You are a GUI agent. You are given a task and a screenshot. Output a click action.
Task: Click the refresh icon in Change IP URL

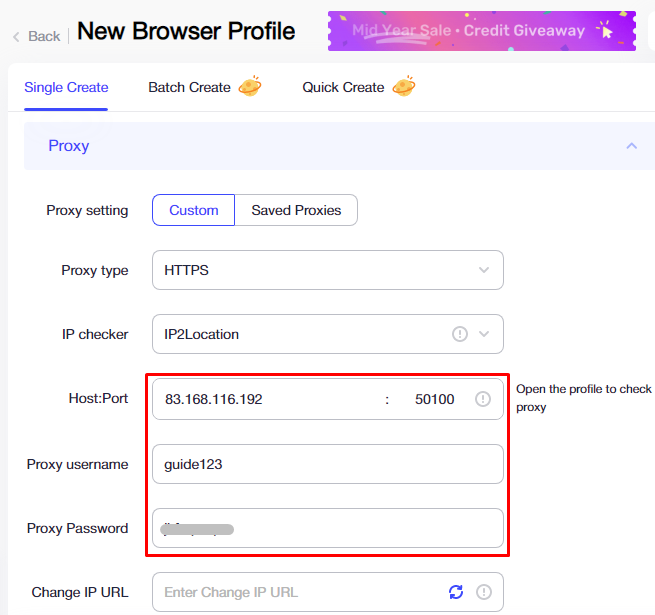click(x=456, y=592)
